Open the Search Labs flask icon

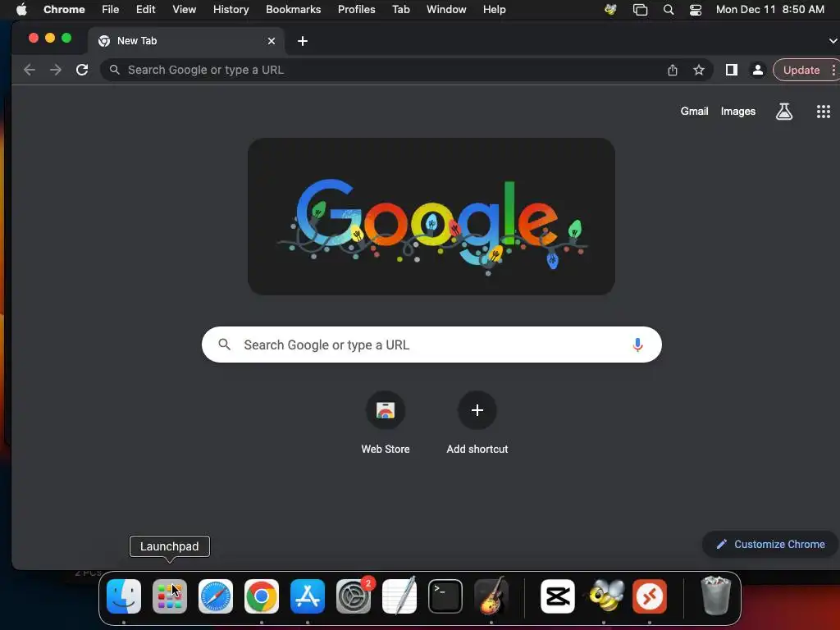coord(783,112)
